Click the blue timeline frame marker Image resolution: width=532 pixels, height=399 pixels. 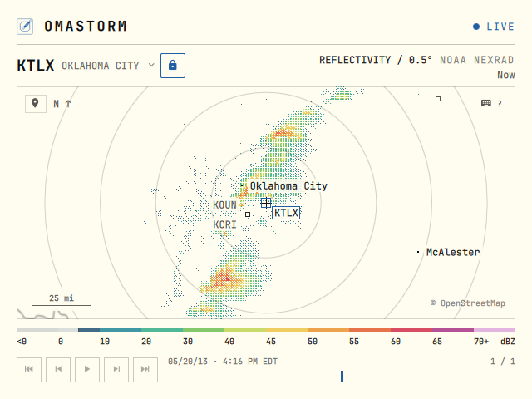(x=342, y=377)
